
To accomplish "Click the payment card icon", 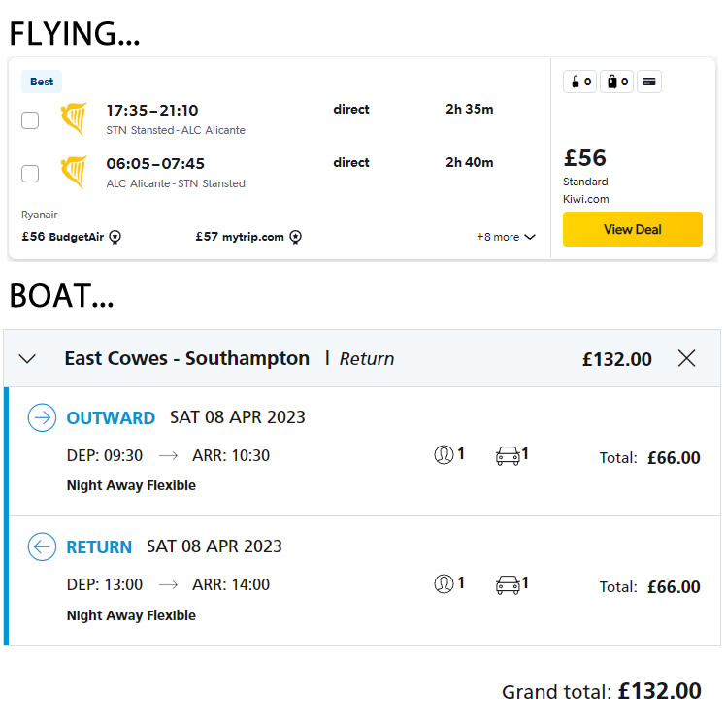I will [649, 83].
